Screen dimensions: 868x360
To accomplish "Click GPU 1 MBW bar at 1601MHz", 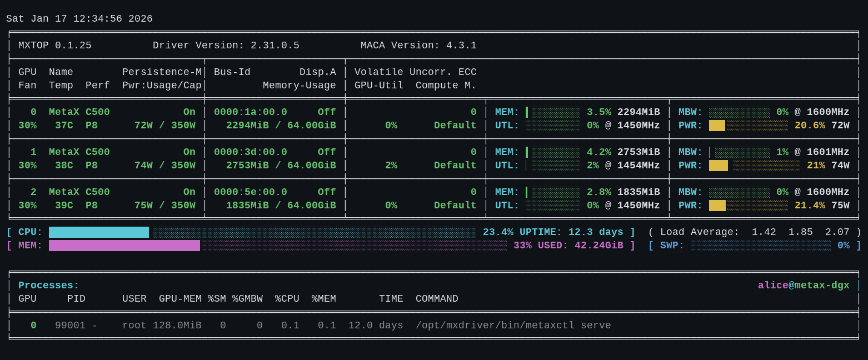I will click(x=740, y=152).
